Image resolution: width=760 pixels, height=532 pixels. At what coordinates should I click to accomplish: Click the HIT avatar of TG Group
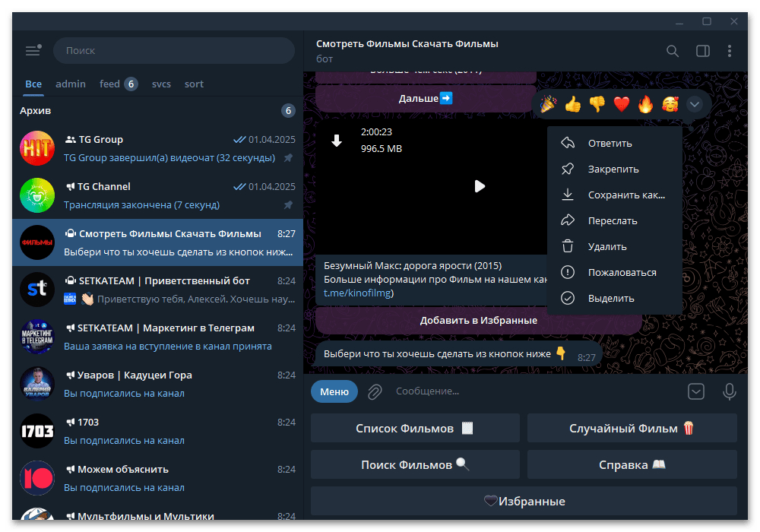tap(37, 148)
